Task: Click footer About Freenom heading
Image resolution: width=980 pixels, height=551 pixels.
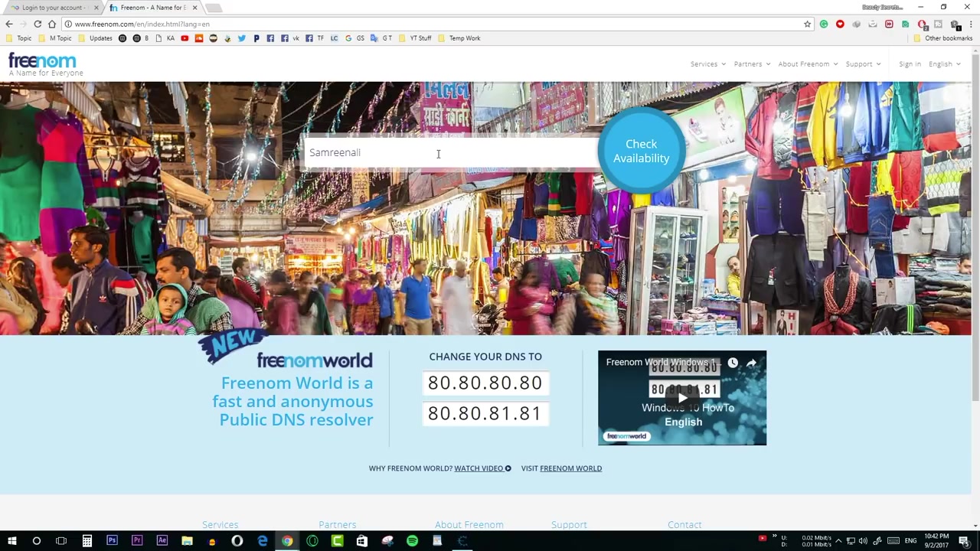Action: coord(469,525)
